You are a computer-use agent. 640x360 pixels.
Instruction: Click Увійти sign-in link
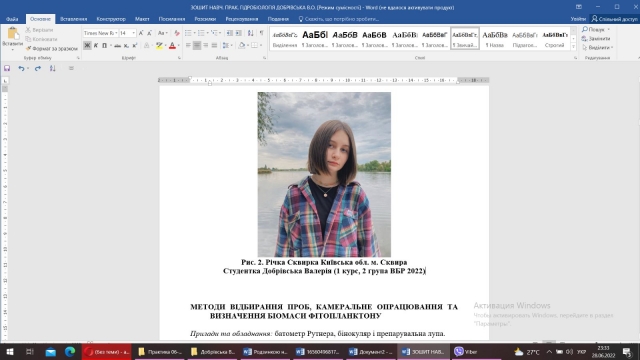click(x=578, y=19)
